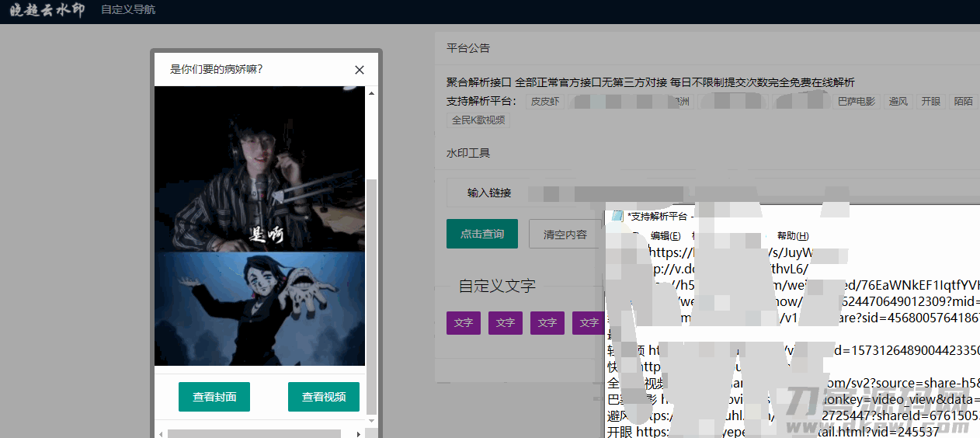Viewport: 980px width, 438px height.
Task: Click the popup's scroll right arrow
Action: pyautogui.click(x=358, y=433)
